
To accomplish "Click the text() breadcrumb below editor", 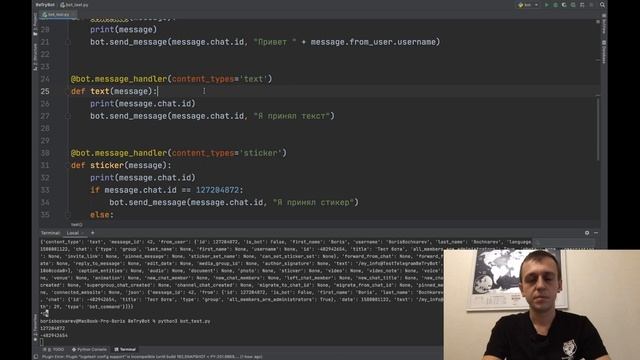I will (x=77, y=224).
